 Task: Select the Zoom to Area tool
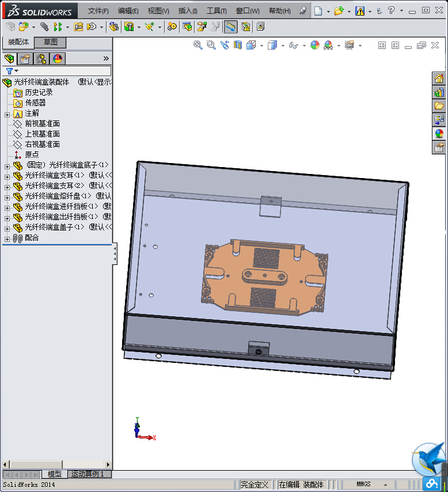pos(211,45)
